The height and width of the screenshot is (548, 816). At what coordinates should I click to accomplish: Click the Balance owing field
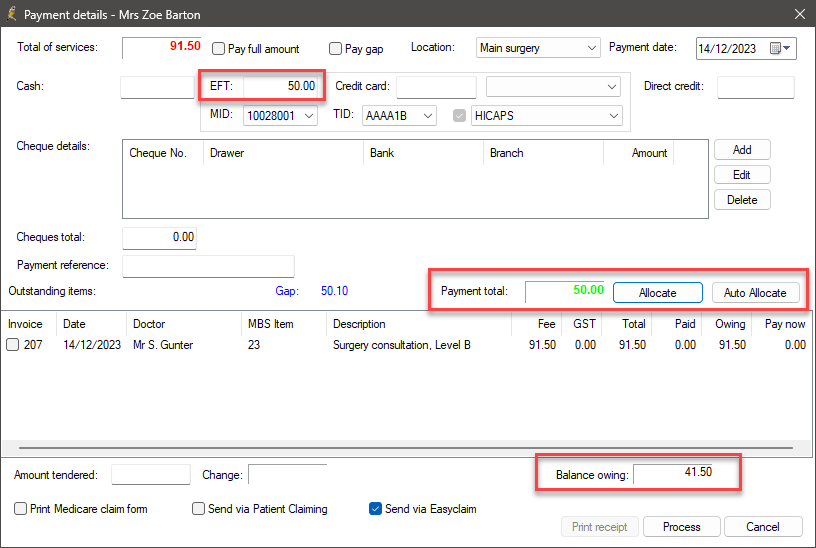674,474
